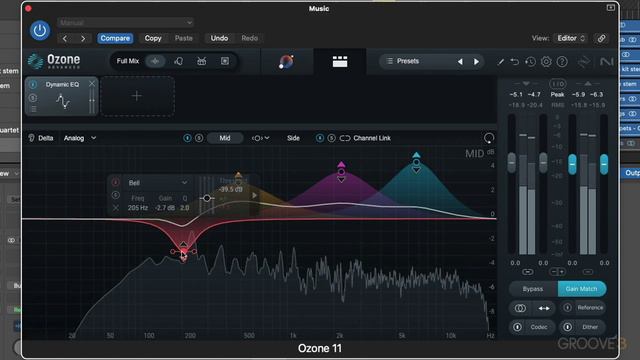Click the pencil edit icon
Screen dimensions: 640x360
500,62
